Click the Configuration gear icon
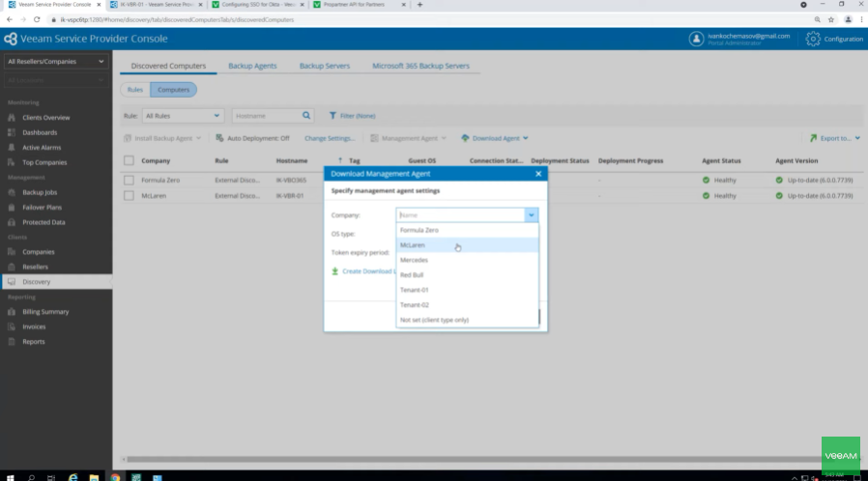Screen dimensions: 868x481 click(x=813, y=39)
